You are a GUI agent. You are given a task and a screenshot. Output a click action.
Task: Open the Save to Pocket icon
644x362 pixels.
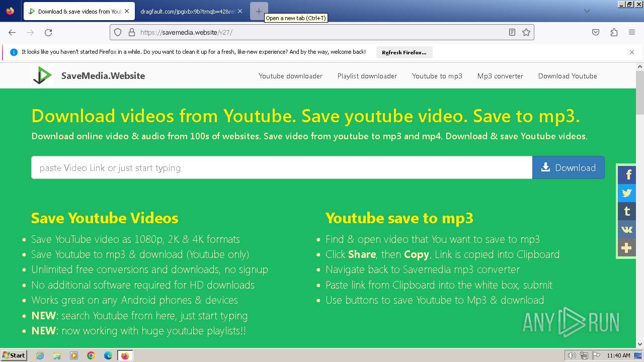[x=596, y=32]
